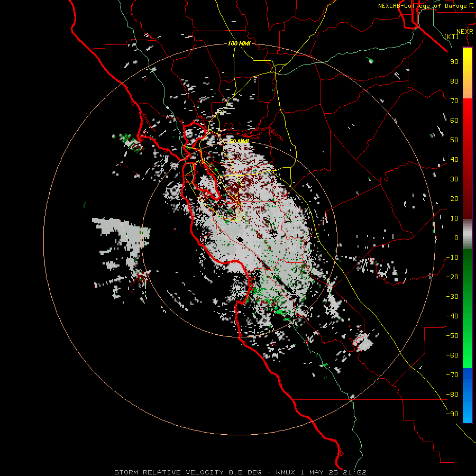Click the -40 value on the velocity scale
This screenshot has width=476, height=476.
452,316
